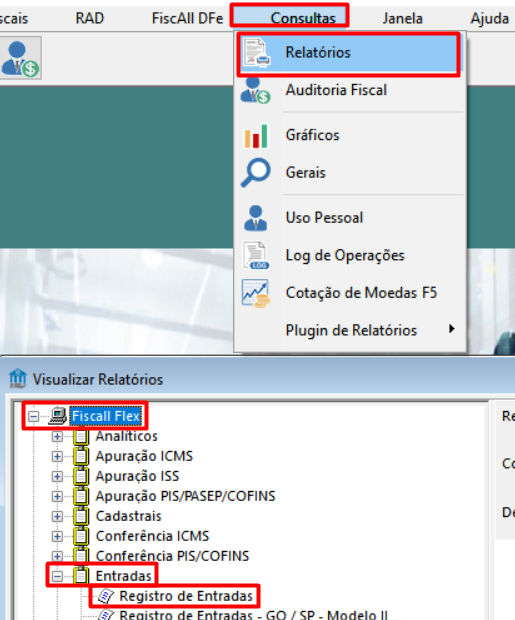Click the Gráficos bar chart icon
The height and width of the screenshot is (620, 515).
coord(256,136)
